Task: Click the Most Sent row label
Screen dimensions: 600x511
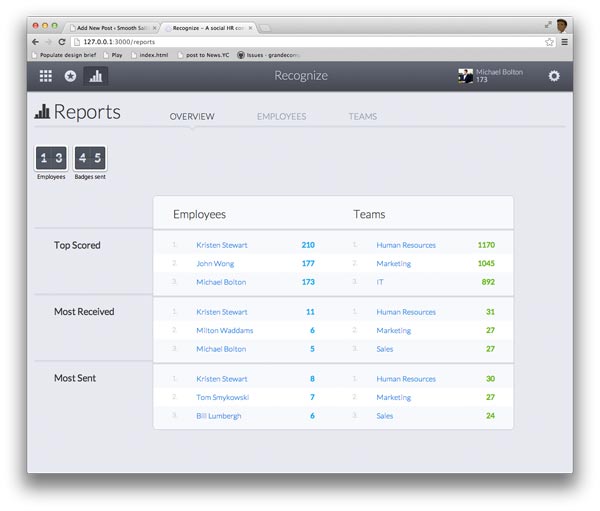Action: coord(75,378)
